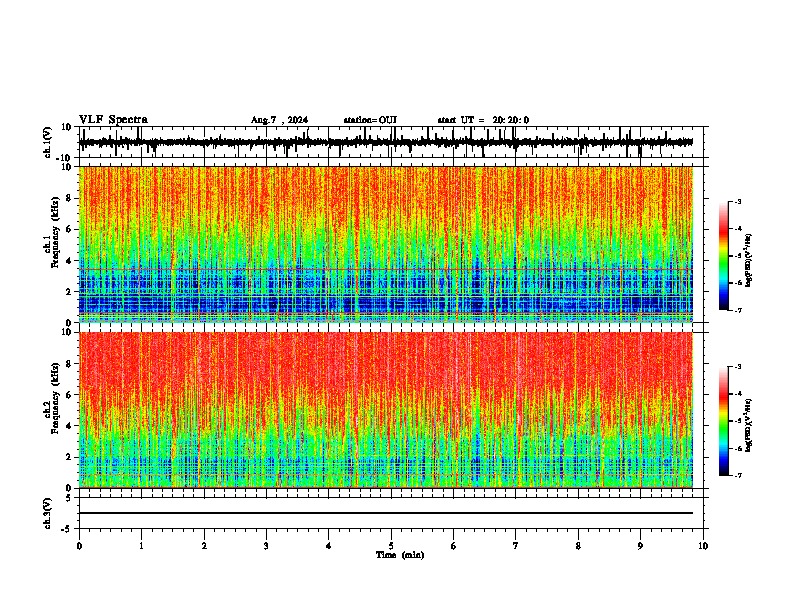Click the ch.1 "Frequency (kHz)" axis label
The height and width of the screenshot is (612, 792).
pos(55,232)
